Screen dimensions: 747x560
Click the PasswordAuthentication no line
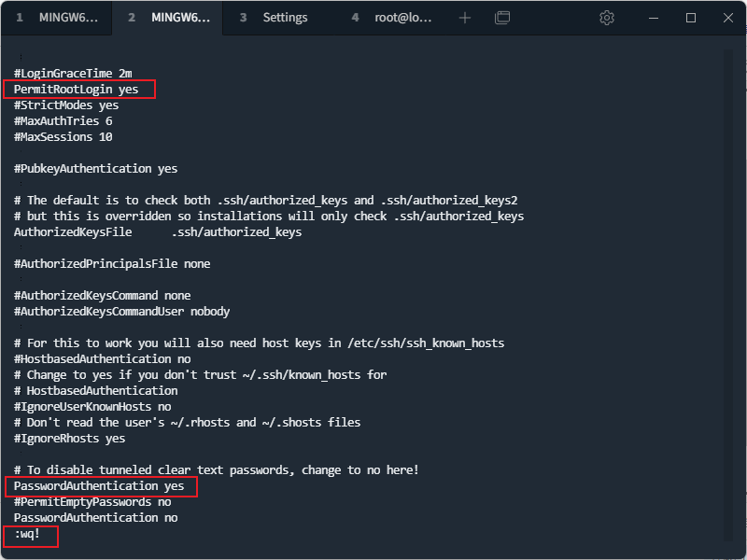tap(96, 518)
